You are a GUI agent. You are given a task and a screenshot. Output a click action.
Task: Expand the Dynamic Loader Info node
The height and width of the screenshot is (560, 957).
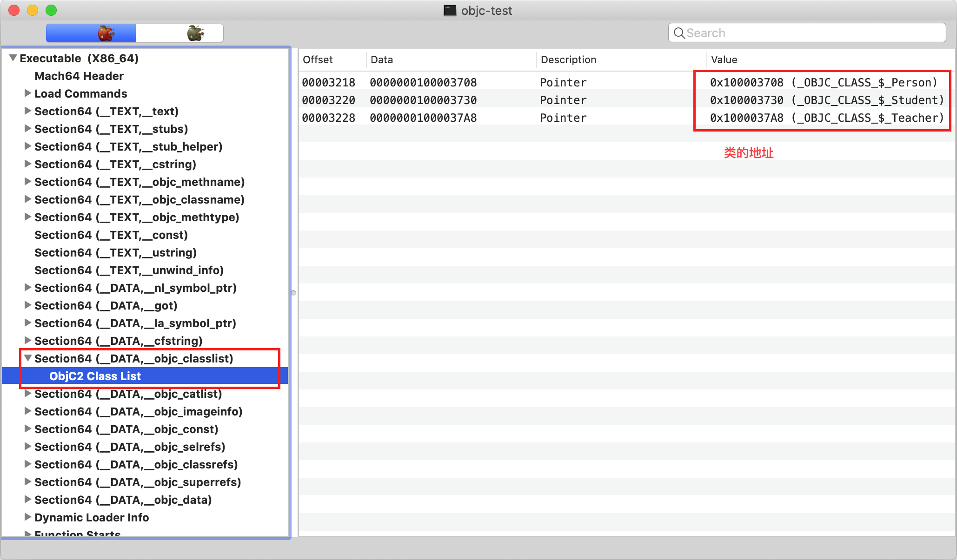click(x=27, y=517)
